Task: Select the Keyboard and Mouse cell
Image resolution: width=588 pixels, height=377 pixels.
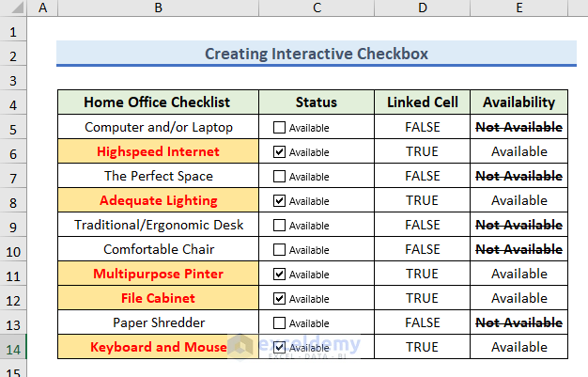Action: 158,347
